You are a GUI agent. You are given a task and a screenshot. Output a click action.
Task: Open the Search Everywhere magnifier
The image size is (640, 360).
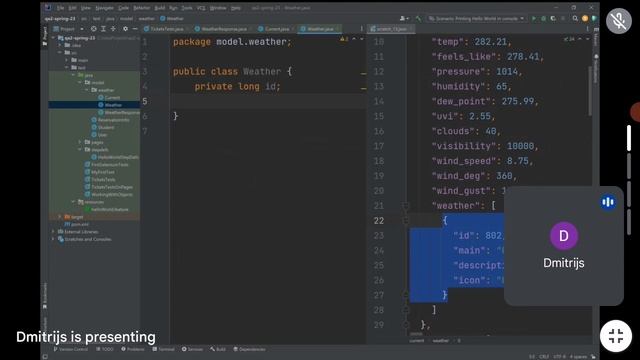575,18
